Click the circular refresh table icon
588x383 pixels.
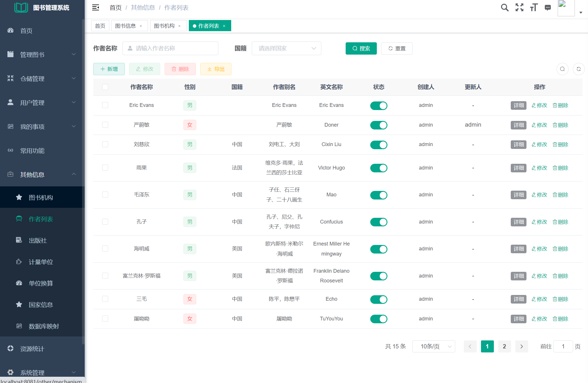pos(579,69)
